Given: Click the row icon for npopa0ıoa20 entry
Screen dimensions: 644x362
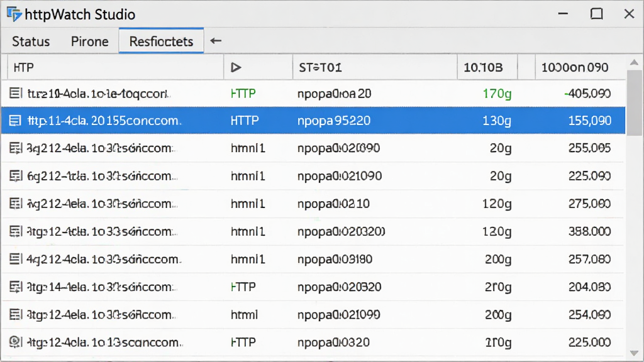Looking at the screenshot, I should 16,93.
